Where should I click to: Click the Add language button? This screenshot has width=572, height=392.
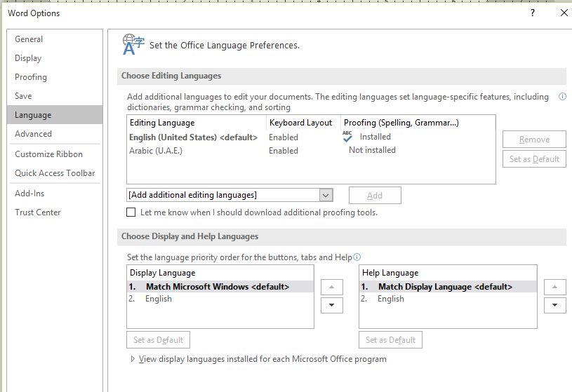(x=375, y=195)
